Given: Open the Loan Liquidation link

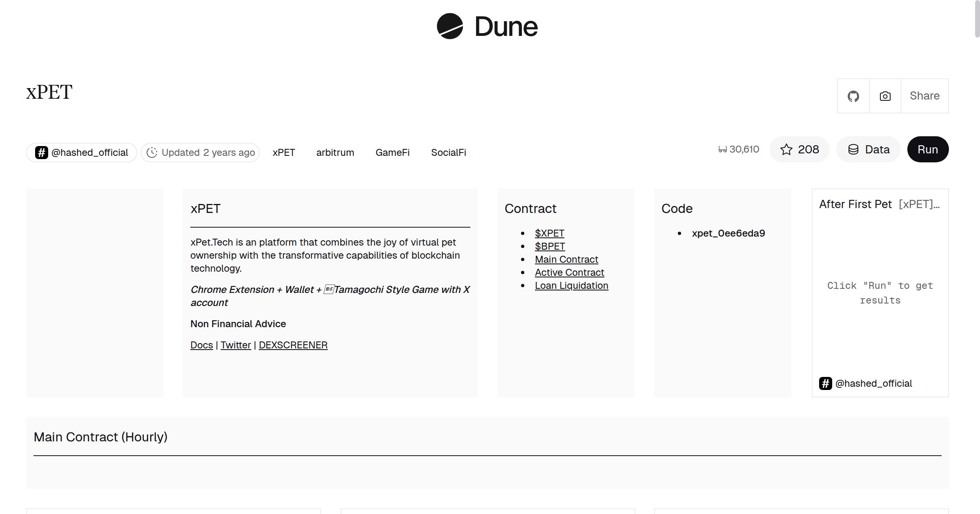Looking at the screenshot, I should pyautogui.click(x=571, y=286).
